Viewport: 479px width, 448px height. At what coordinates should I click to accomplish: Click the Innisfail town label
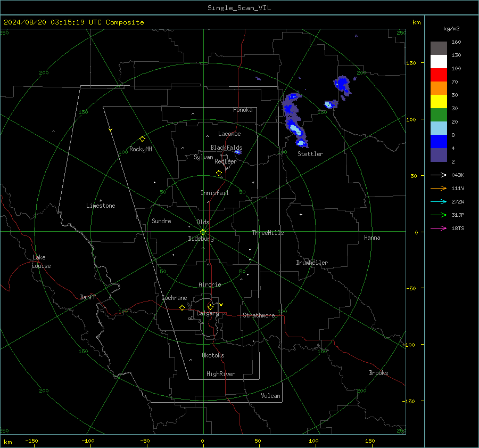pos(214,193)
